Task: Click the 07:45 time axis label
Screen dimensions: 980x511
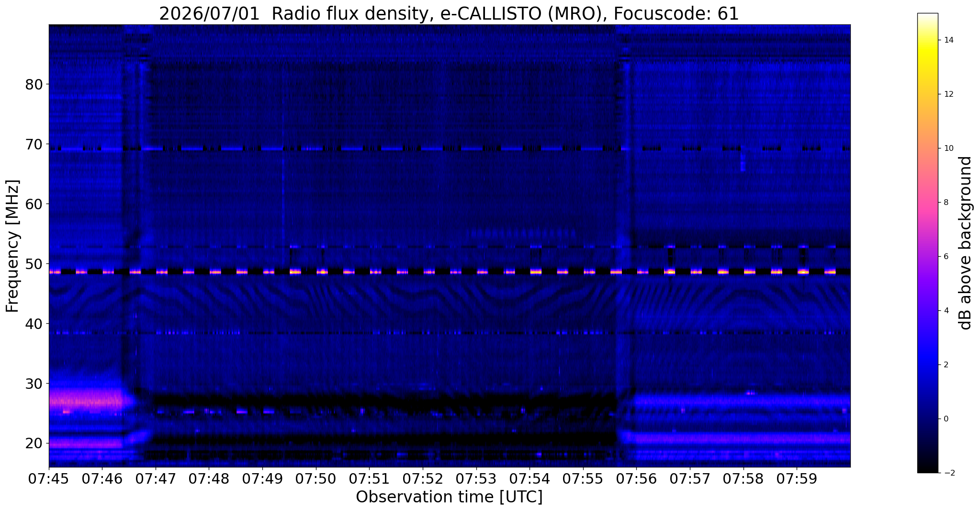Action: coord(49,479)
